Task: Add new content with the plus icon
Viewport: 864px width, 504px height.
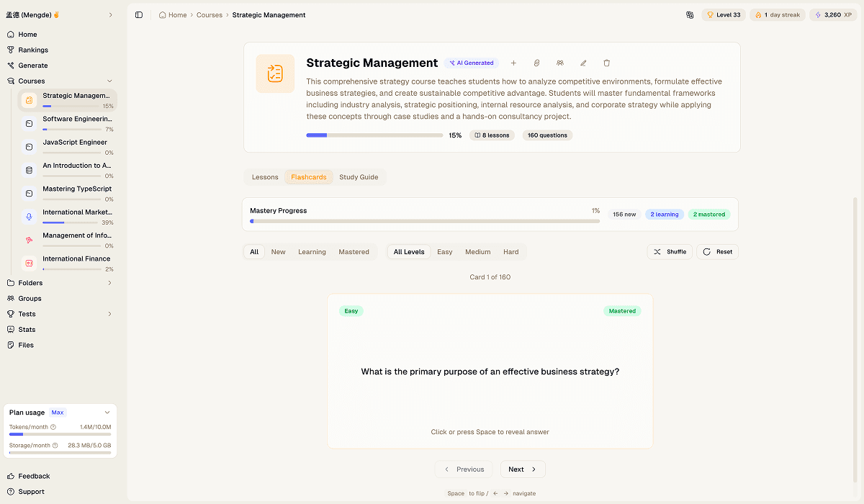Action: [513, 63]
